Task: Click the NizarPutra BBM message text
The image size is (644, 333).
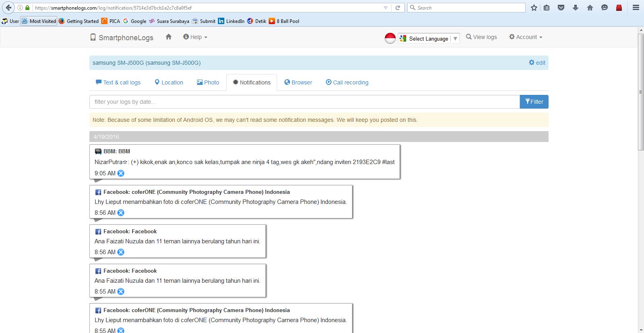Action: (244, 162)
